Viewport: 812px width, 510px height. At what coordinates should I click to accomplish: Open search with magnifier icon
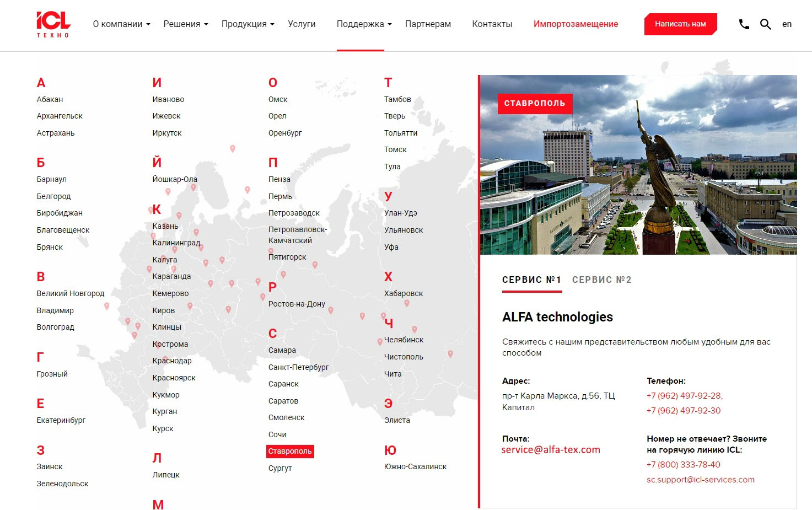point(765,24)
